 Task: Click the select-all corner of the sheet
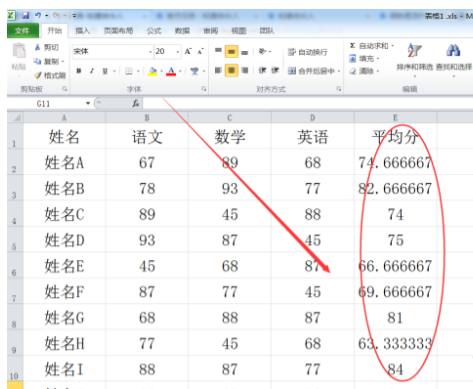tap(15, 118)
